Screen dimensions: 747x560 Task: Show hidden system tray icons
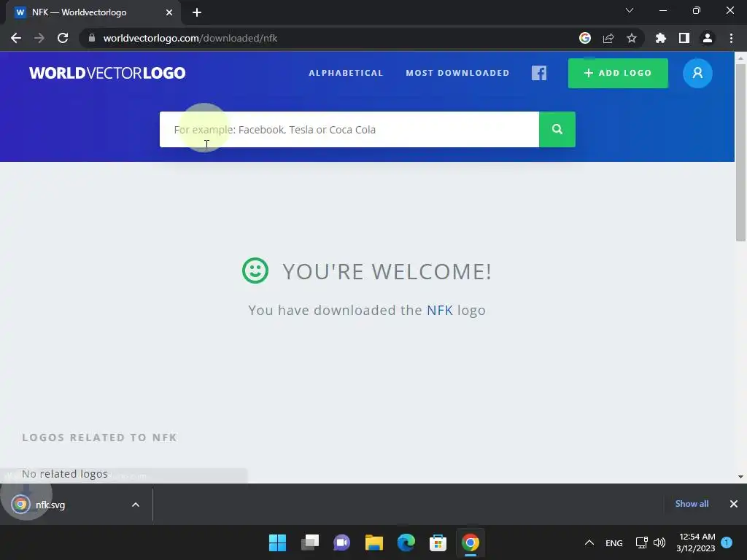589,542
